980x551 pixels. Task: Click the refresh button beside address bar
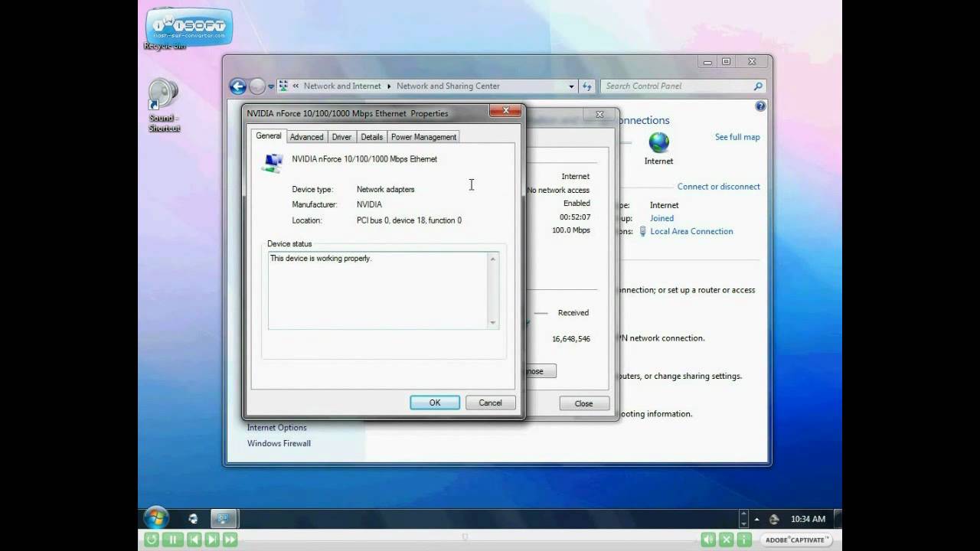587,86
